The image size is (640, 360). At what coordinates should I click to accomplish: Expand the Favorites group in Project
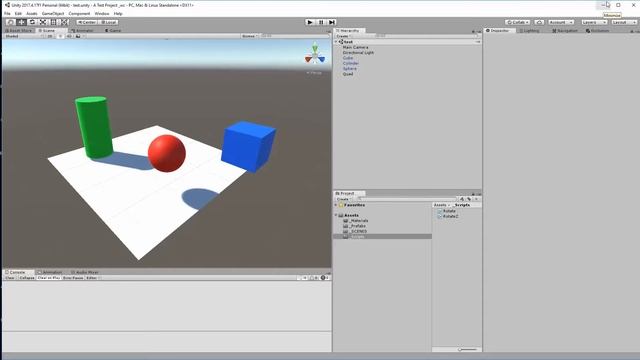[336, 205]
